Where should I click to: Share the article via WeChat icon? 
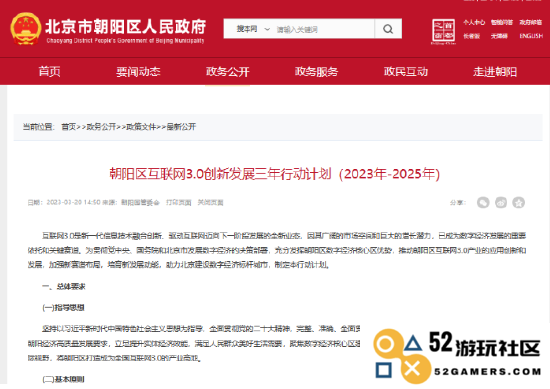[x=483, y=202]
